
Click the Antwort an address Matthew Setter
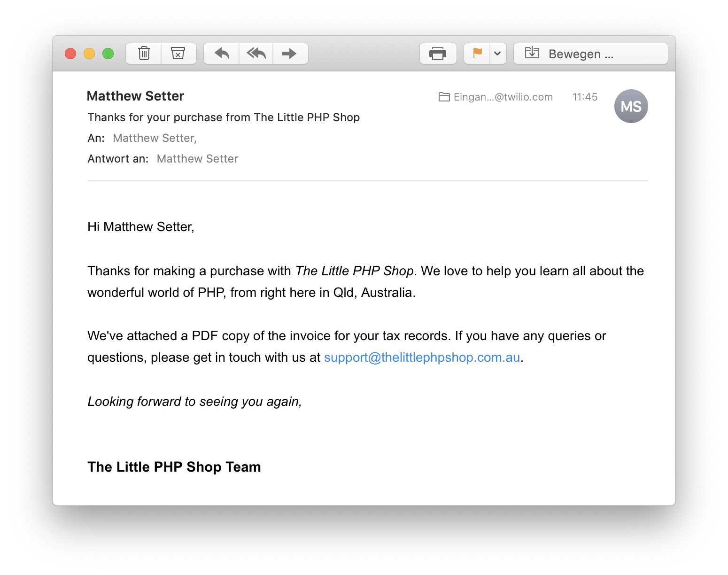tap(197, 159)
